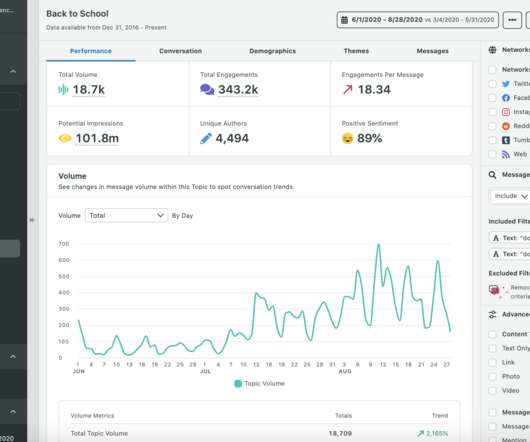The width and height of the screenshot is (530, 442).
Task: Click the Total Volume waveform icon
Action: 63,90
